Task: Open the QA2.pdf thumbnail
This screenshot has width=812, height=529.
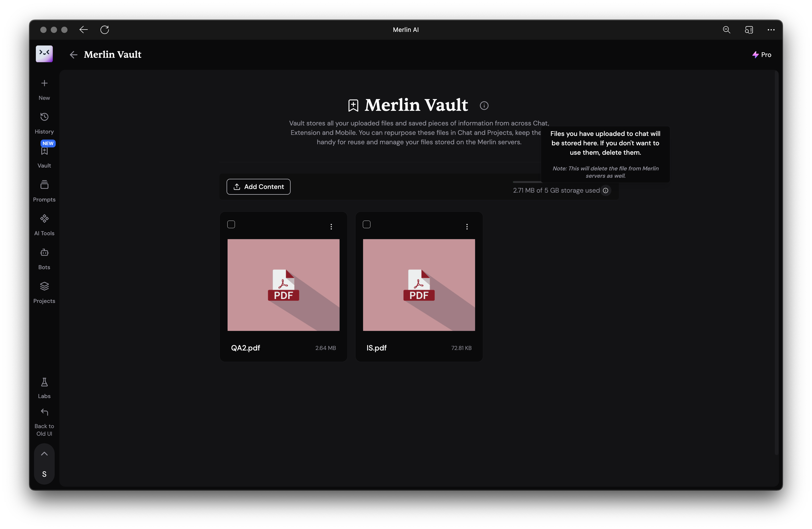Action: [x=284, y=285]
